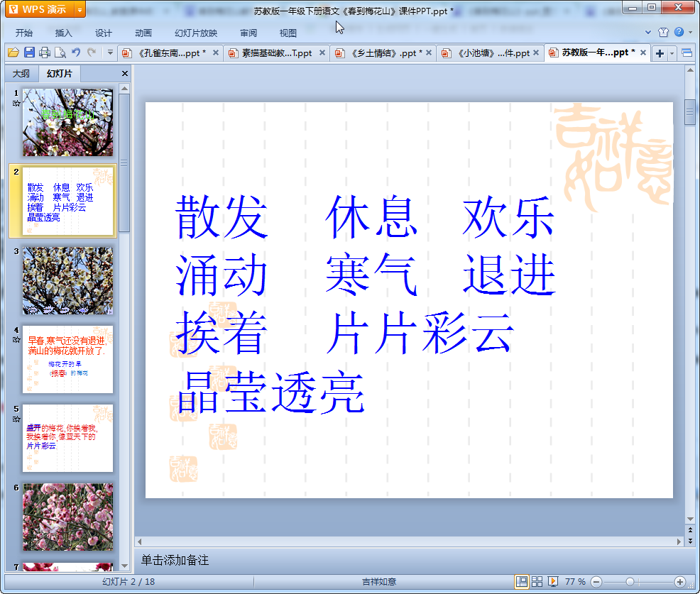Image resolution: width=700 pixels, height=594 pixels.
Task: Click the 单击添加备注 notes field
Action: (x=415, y=561)
